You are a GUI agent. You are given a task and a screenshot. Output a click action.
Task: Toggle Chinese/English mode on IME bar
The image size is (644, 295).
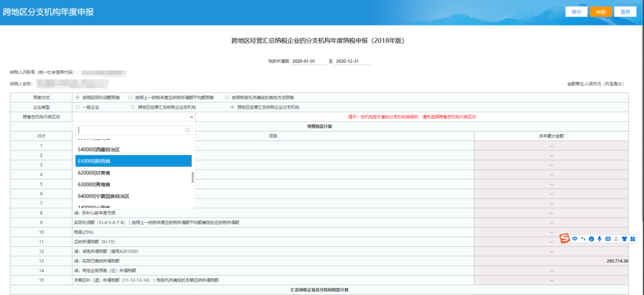tap(574, 239)
